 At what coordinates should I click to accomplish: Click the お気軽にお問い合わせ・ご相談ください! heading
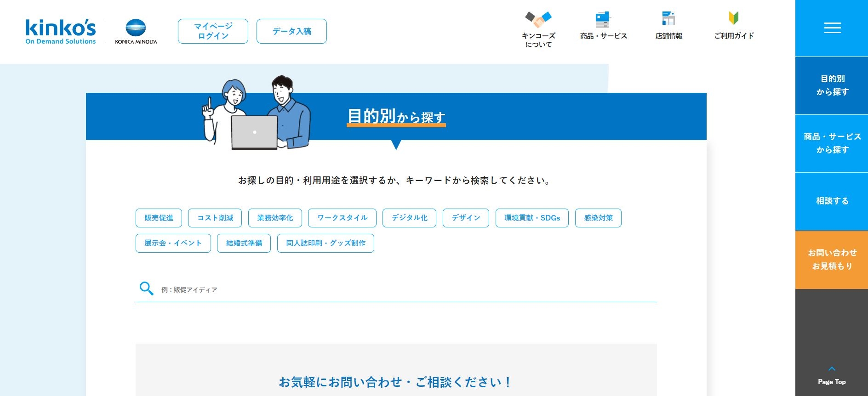[396, 382]
